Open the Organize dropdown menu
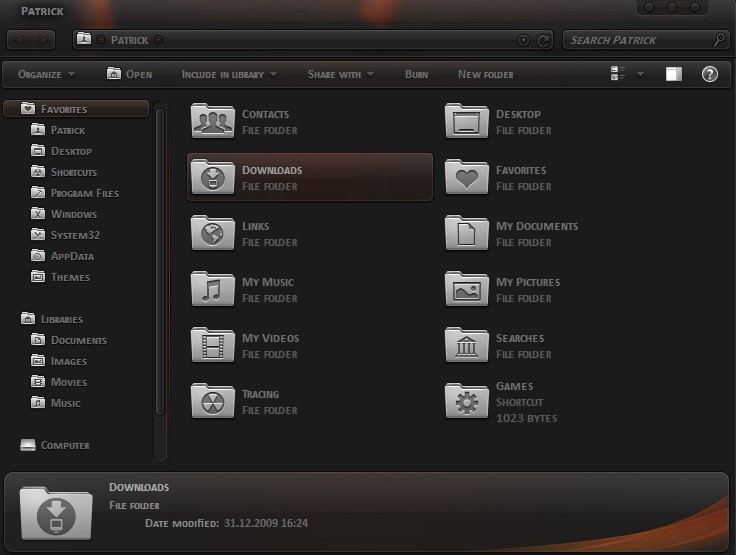The image size is (736, 555). click(x=46, y=74)
